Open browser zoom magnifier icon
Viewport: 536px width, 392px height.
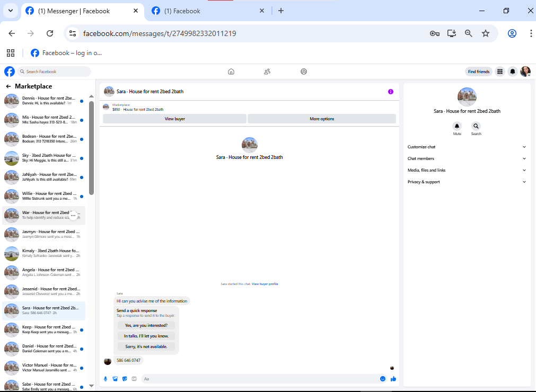[469, 33]
